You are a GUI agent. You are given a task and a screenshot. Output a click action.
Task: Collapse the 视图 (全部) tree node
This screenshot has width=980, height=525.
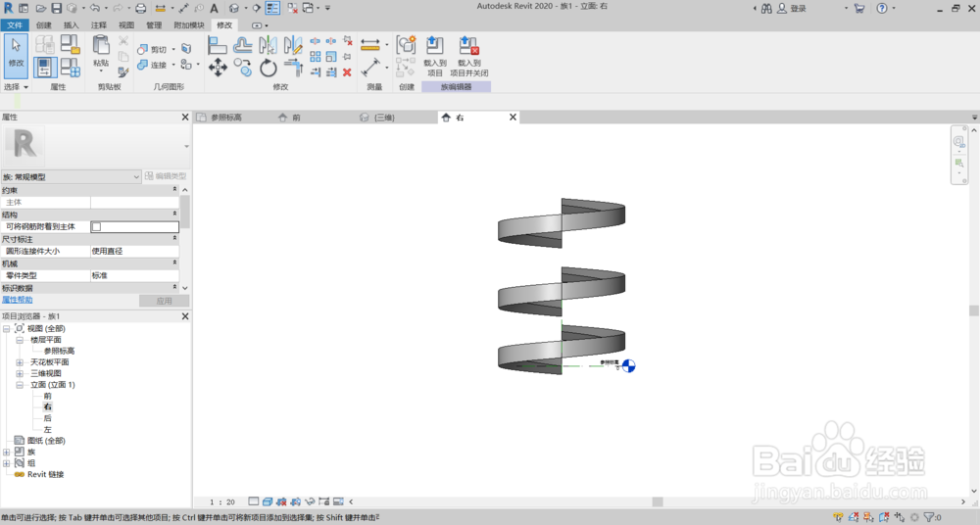click(6, 329)
